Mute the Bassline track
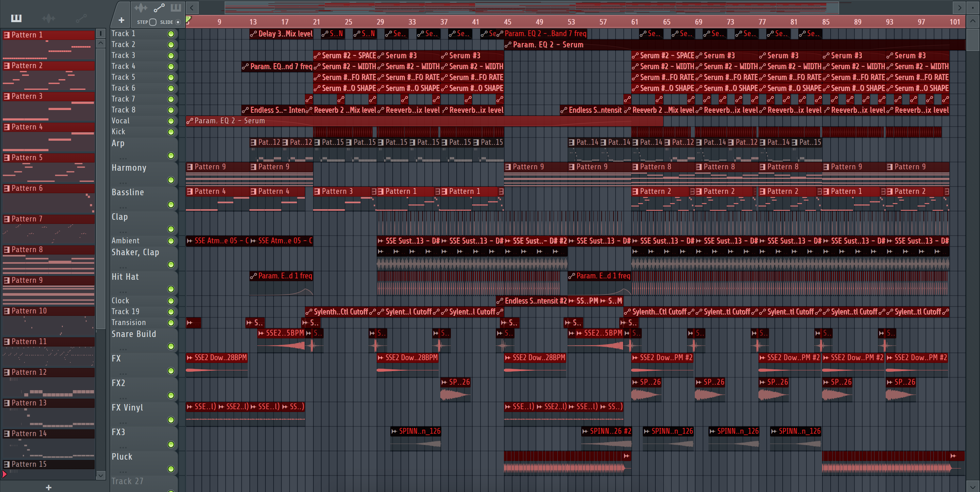Viewport: 980px width, 492px height. click(x=171, y=204)
